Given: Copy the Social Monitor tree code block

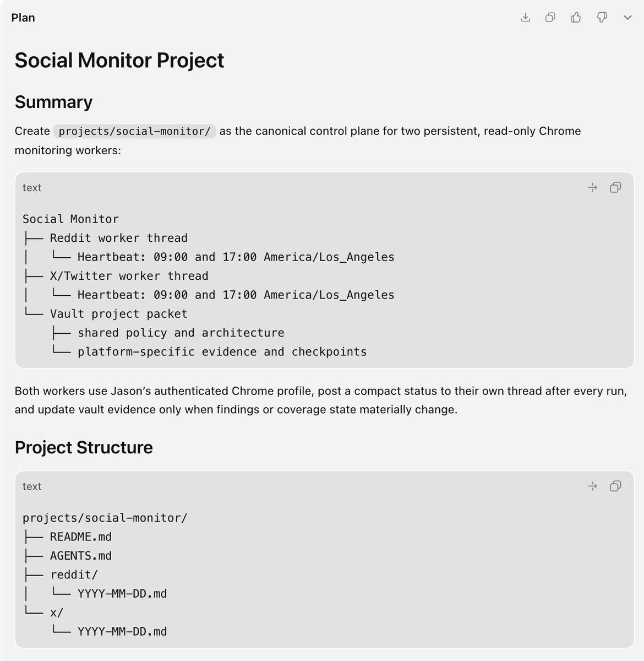Looking at the screenshot, I should tap(615, 188).
